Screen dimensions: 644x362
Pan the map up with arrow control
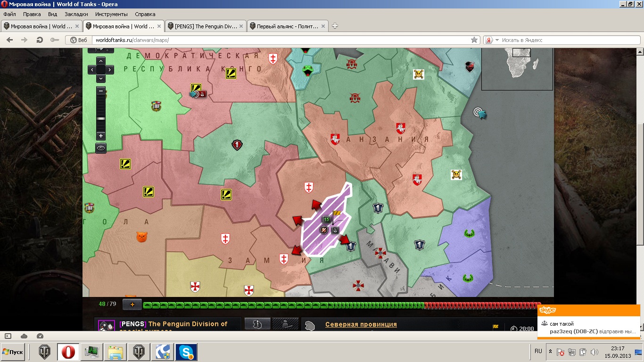101,61
